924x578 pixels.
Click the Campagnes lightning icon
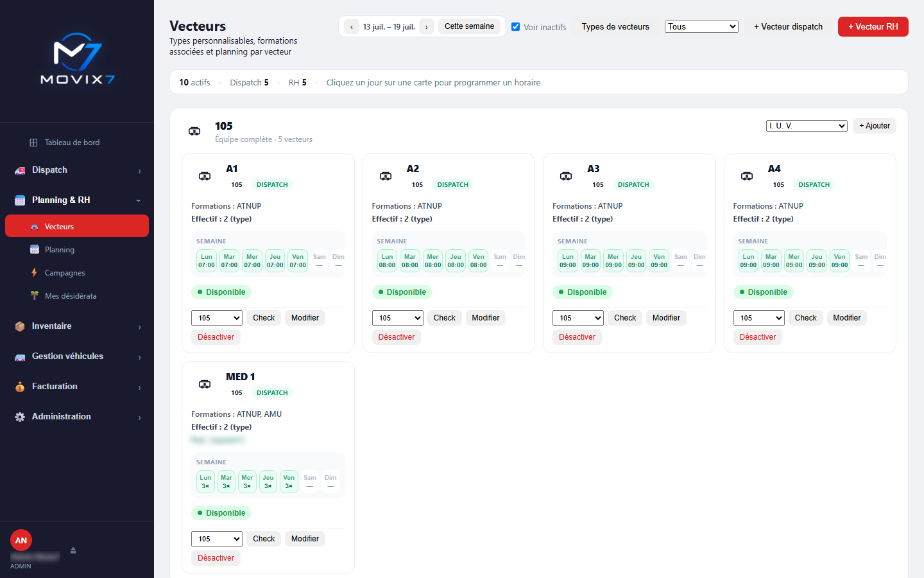pyautogui.click(x=35, y=272)
